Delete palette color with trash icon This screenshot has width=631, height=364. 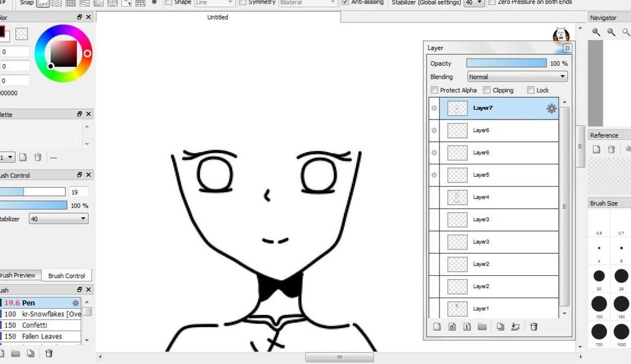pyautogui.click(x=38, y=157)
